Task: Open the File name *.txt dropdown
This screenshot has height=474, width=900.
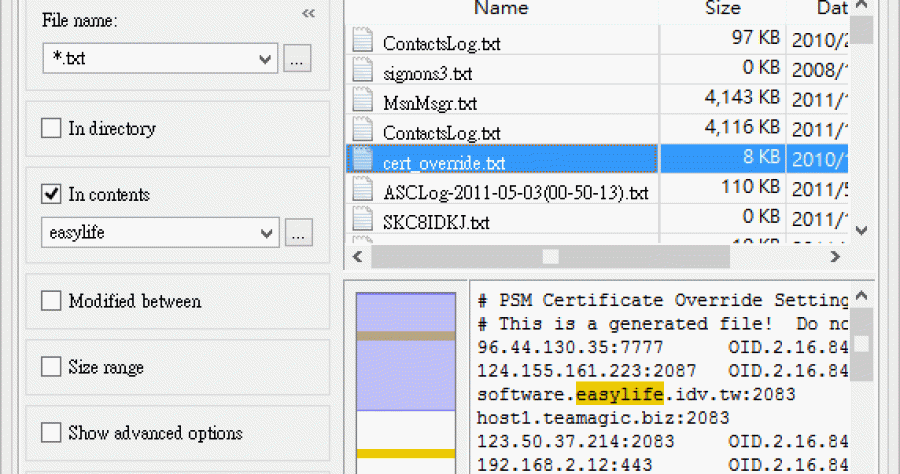Action: [x=265, y=59]
